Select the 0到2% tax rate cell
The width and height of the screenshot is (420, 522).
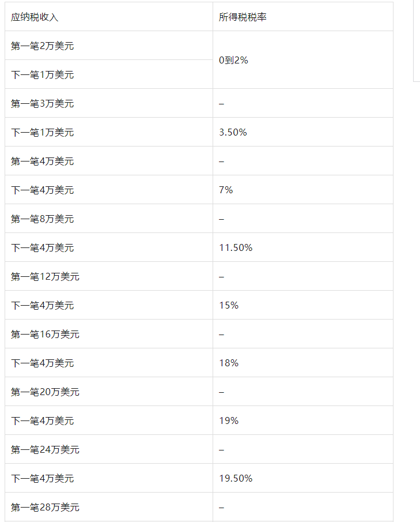coord(303,60)
